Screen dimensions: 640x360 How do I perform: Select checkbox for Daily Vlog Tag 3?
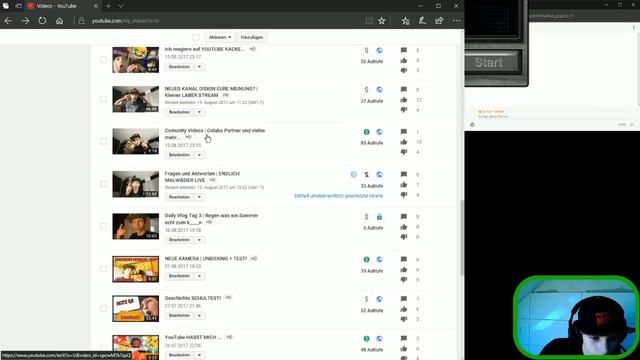click(103, 226)
